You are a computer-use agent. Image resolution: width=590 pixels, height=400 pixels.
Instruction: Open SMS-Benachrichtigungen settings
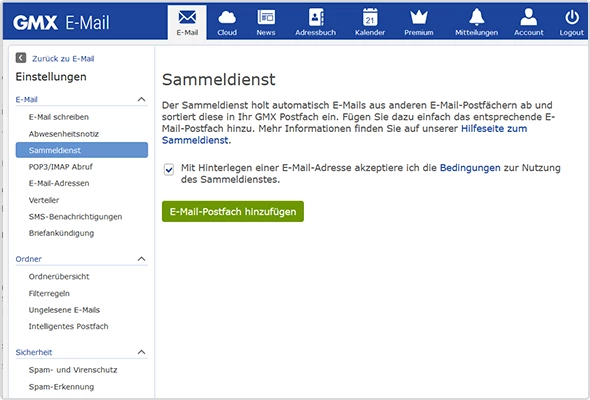click(75, 216)
